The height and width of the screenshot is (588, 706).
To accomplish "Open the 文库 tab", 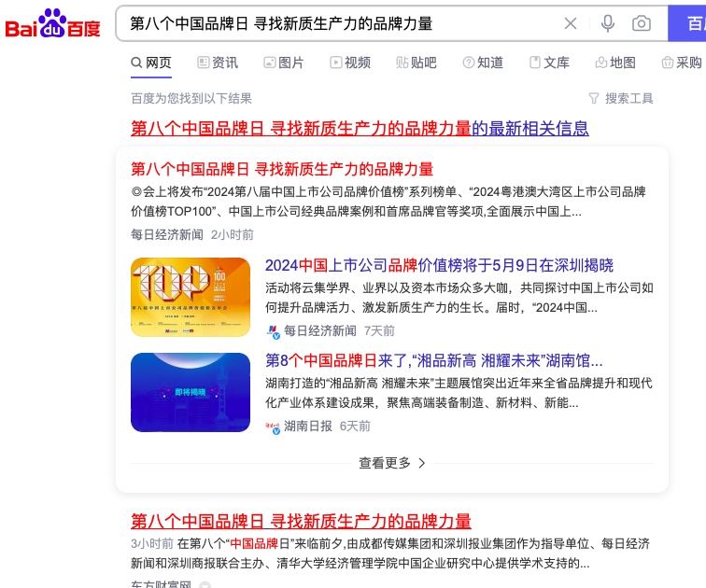I will (x=549, y=63).
